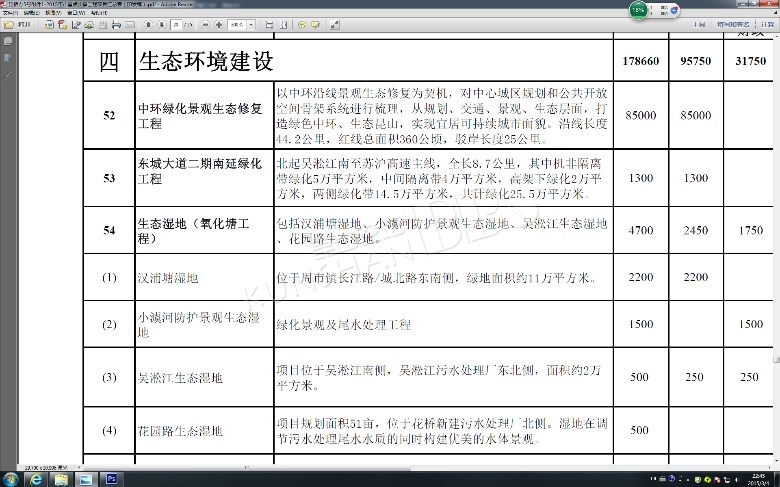Click the blue icon on floating widget
The image size is (780, 487).
tap(674, 10)
